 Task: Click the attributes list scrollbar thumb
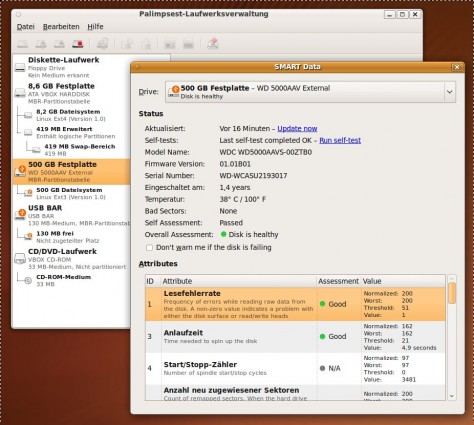tap(452, 293)
